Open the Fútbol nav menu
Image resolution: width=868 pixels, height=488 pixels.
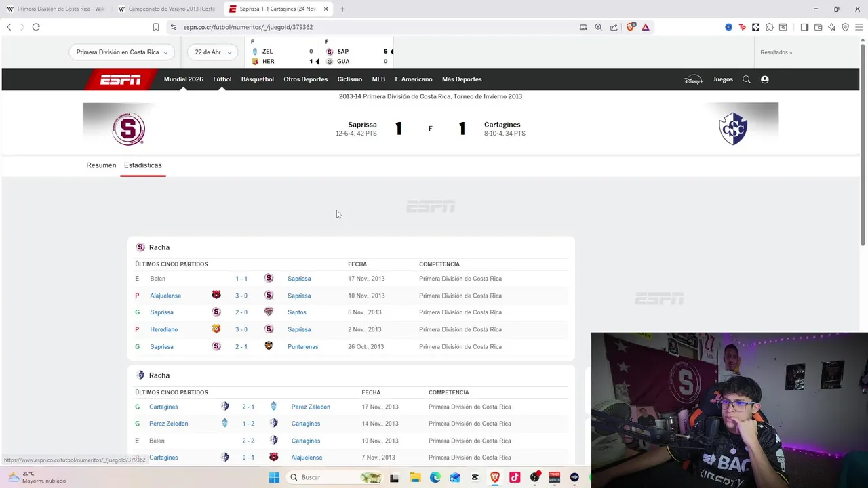tap(222, 79)
